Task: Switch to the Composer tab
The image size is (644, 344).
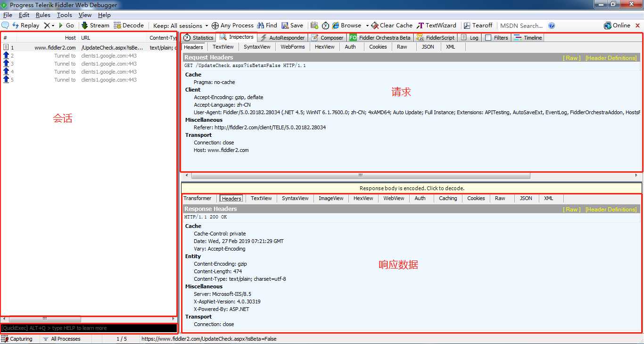Action: (x=327, y=38)
